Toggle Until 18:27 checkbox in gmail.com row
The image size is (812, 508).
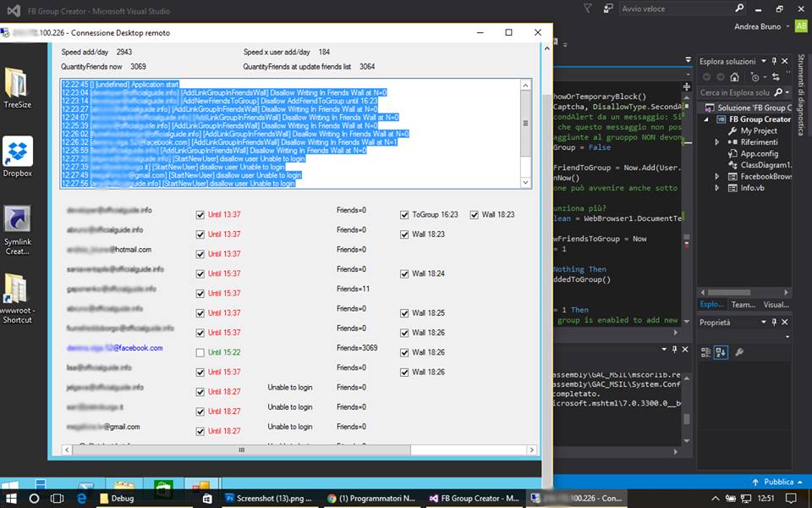[x=200, y=431]
